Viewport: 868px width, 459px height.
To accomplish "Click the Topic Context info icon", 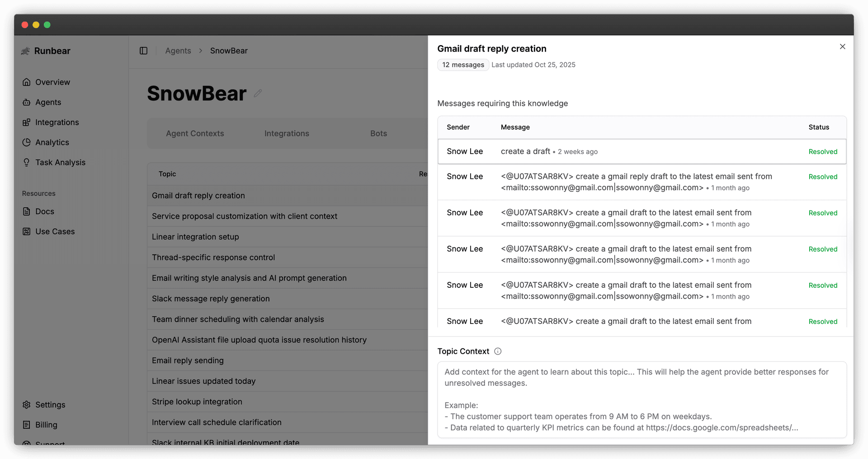I will [x=498, y=351].
